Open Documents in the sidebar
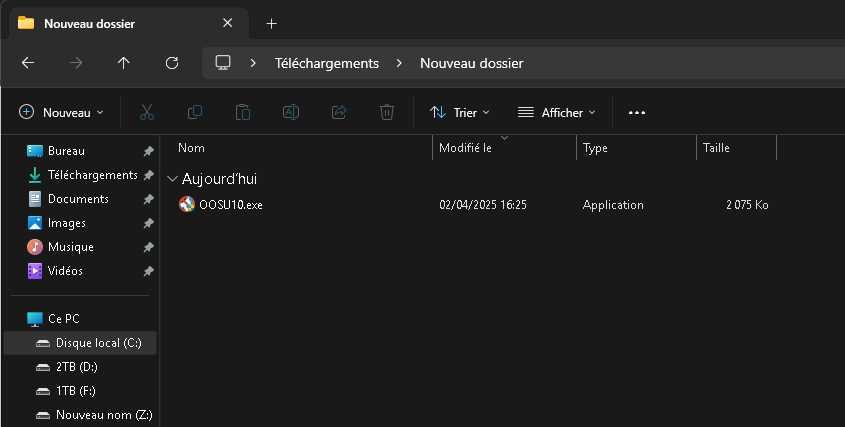The height and width of the screenshot is (427, 845). coord(78,199)
